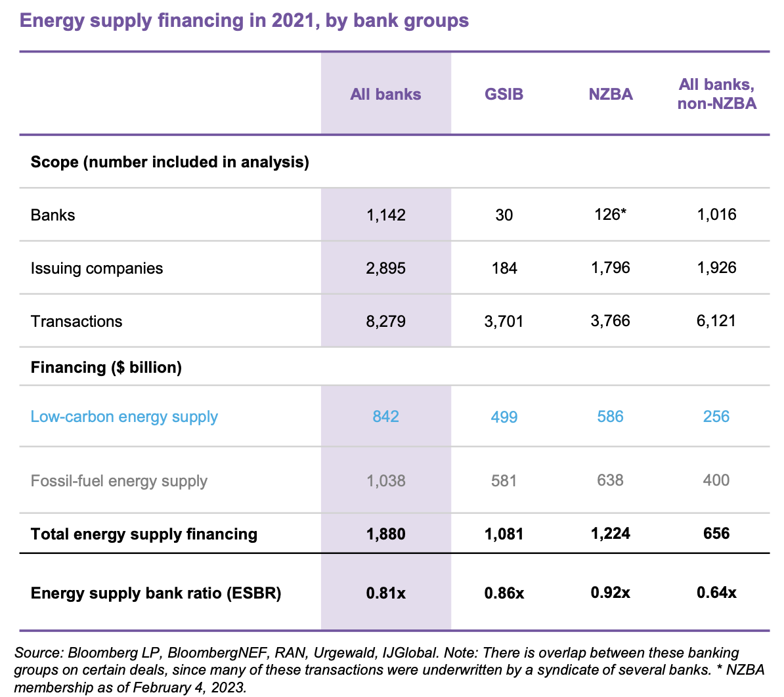Click the chart title about energy supply financing
Screen dimensions: 784x697
point(244,20)
